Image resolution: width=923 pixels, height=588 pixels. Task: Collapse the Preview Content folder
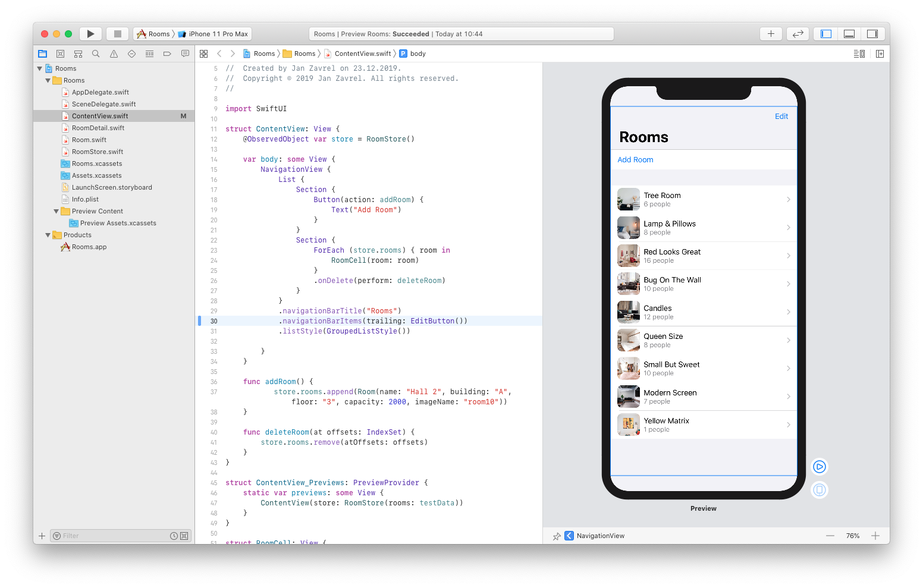click(x=56, y=210)
